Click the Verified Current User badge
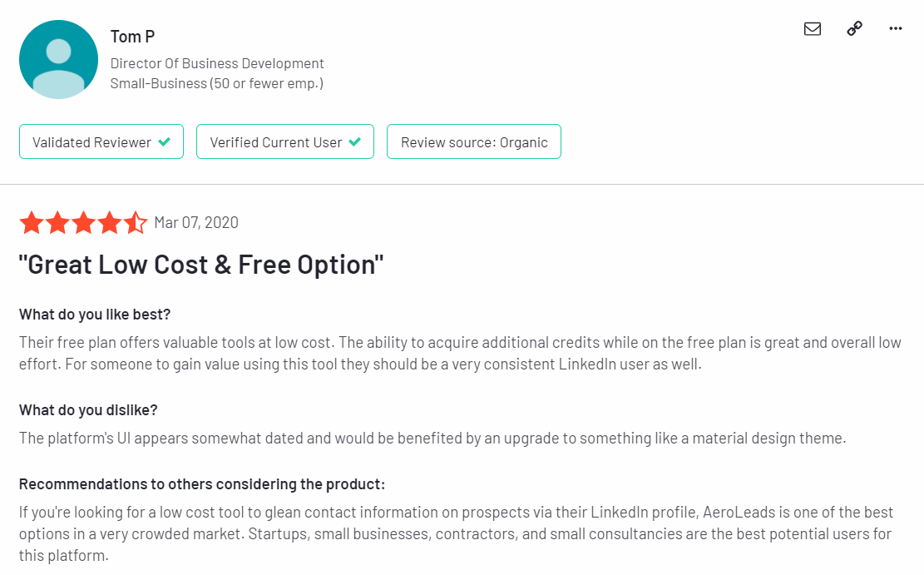The width and height of the screenshot is (924, 575). coord(285,141)
